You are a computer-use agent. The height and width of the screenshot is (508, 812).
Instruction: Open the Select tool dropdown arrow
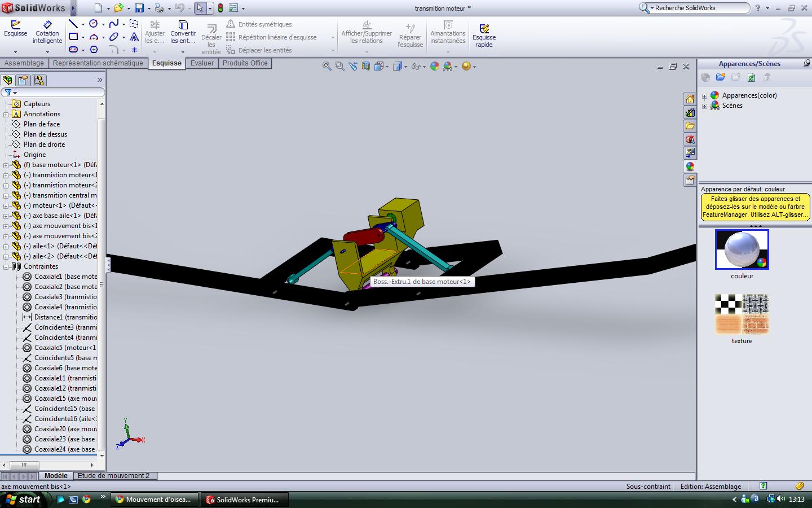click(x=210, y=8)
